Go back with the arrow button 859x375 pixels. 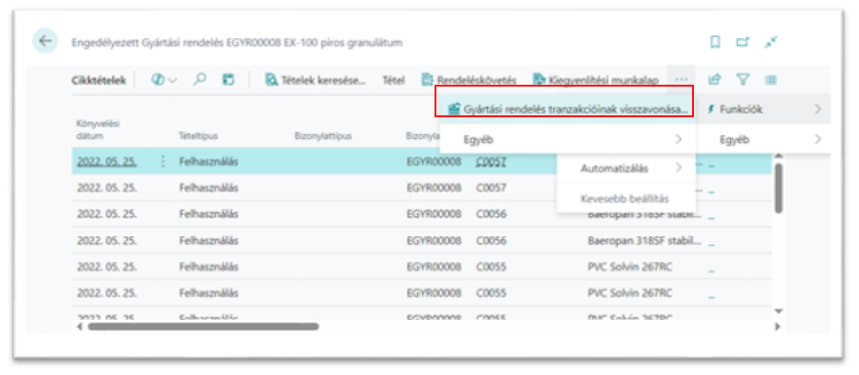(x=45, y=41)
